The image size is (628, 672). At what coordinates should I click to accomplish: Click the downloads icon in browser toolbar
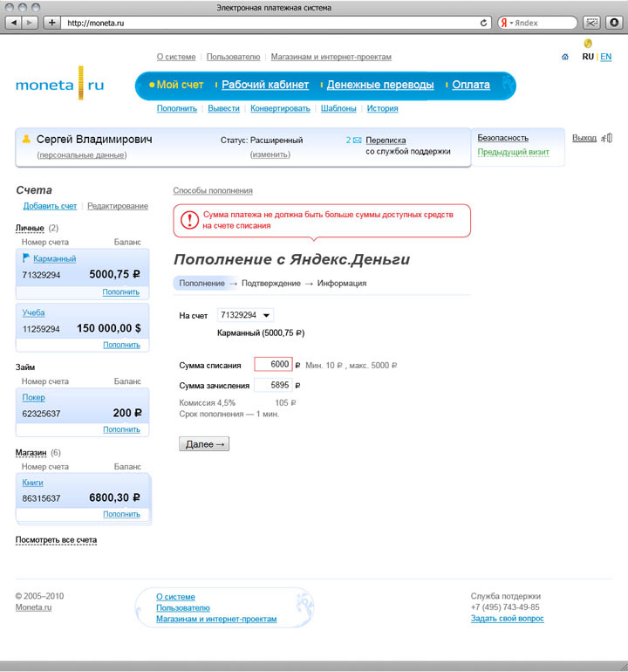[x=613, y=23]
